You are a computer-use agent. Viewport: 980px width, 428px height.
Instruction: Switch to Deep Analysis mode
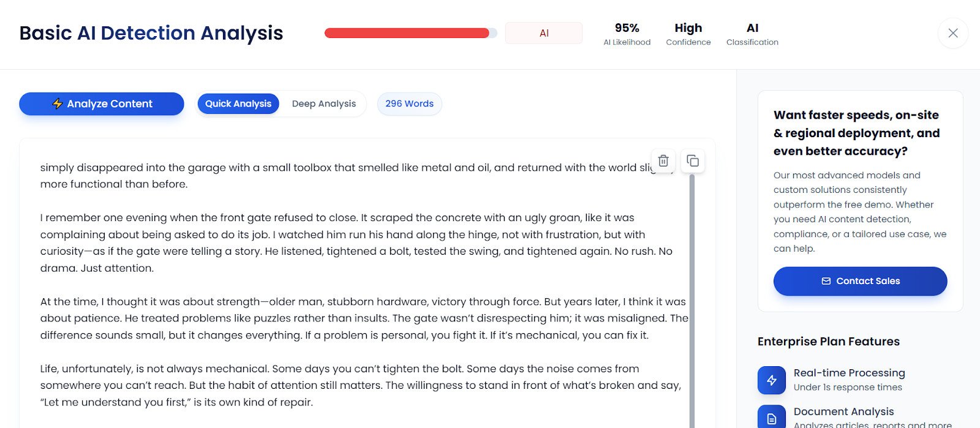pos(323,103)
